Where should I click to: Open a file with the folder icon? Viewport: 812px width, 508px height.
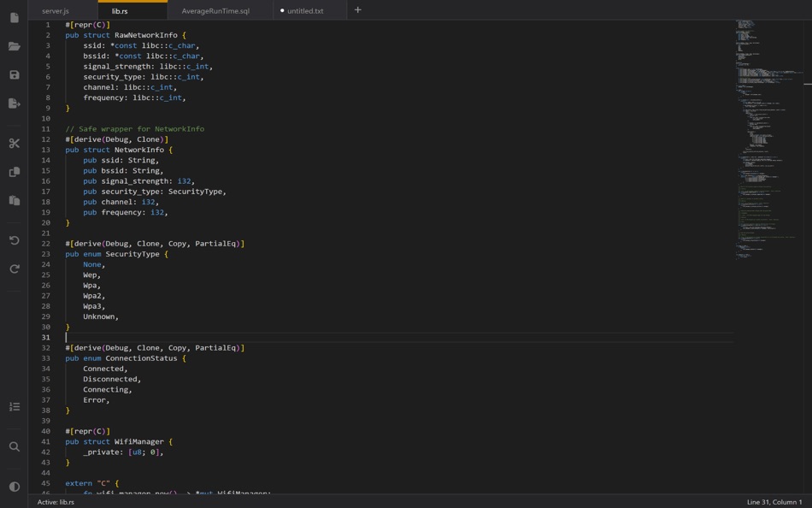click(x=15, y=46)
